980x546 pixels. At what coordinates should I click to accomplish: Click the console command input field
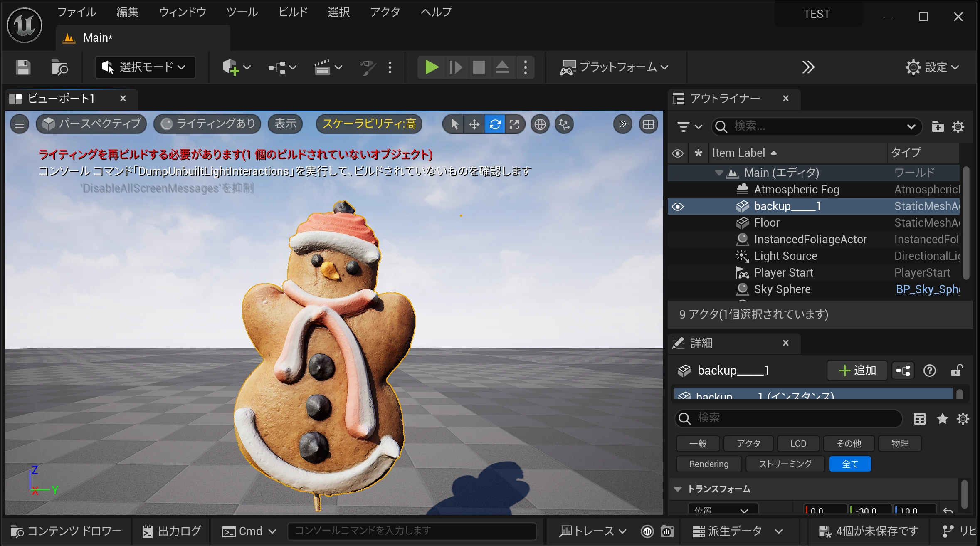412,531
